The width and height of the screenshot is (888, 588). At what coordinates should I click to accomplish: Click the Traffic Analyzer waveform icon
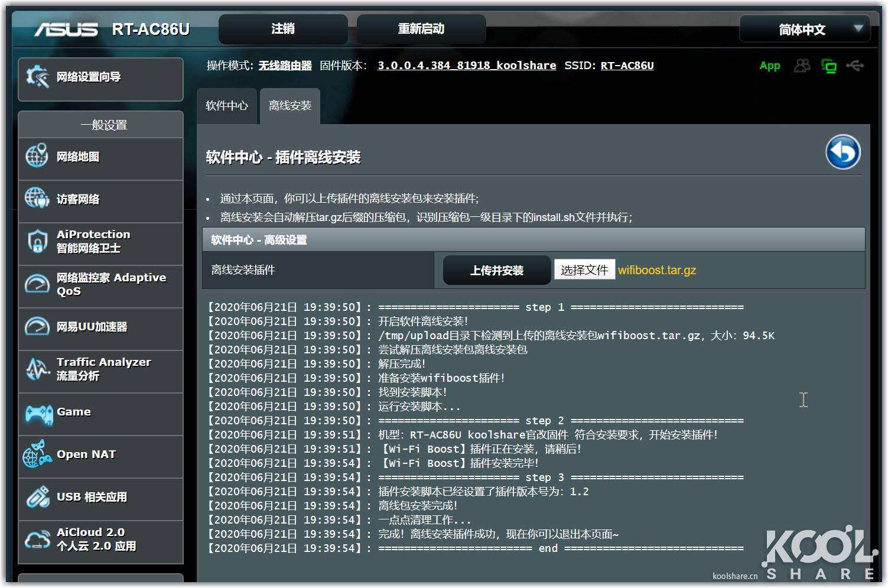(37, 369)
